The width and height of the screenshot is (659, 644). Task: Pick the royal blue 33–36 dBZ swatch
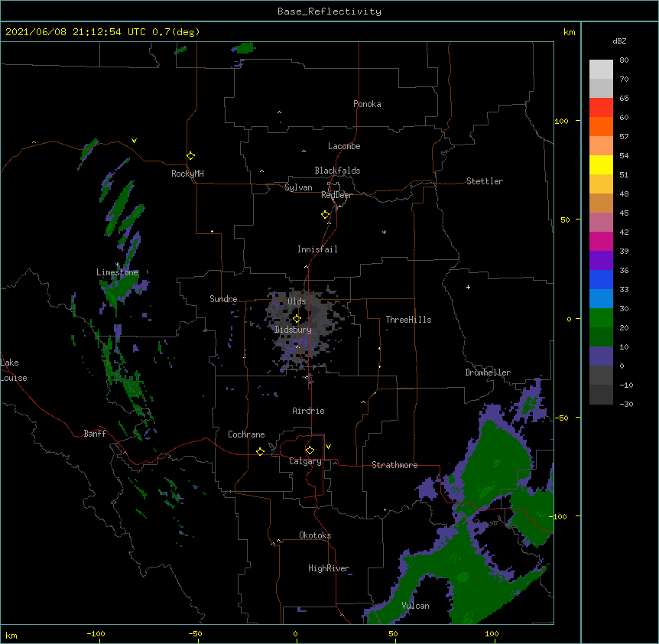pyautogui.click(x=601, y=279)
